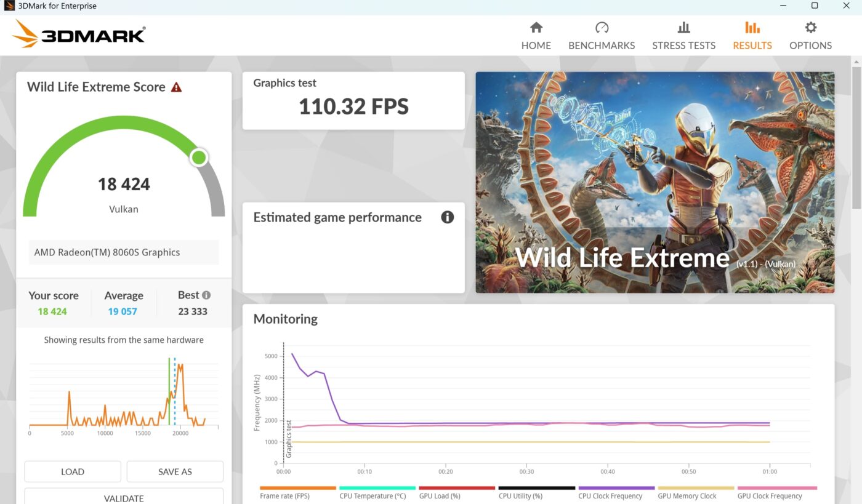Screen dimensions: 862x504
Task: Open the Home icon in navigation
Action: pyautogui.click(x=536, y=28)
